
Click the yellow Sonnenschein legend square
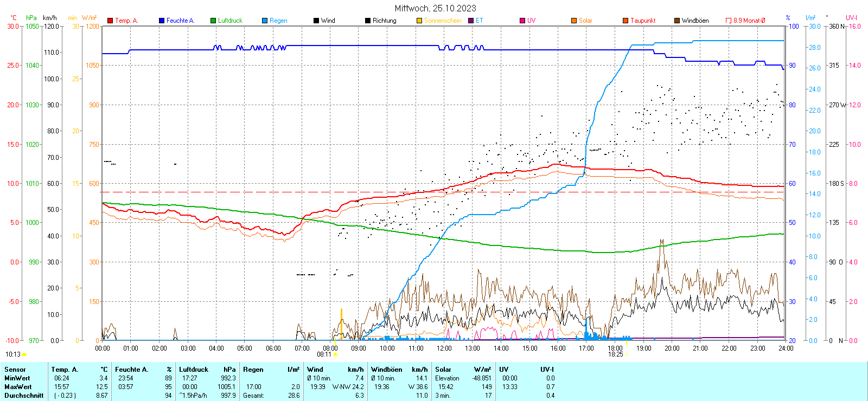[419, 21]
